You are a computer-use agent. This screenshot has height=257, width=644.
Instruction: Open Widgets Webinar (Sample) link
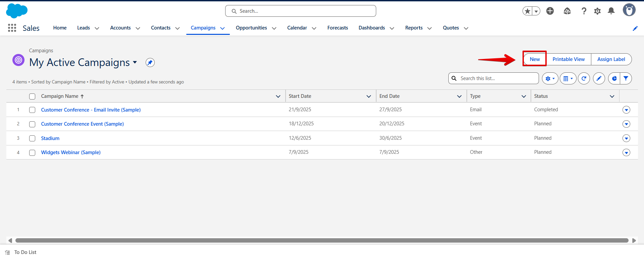tap(71, 152)
